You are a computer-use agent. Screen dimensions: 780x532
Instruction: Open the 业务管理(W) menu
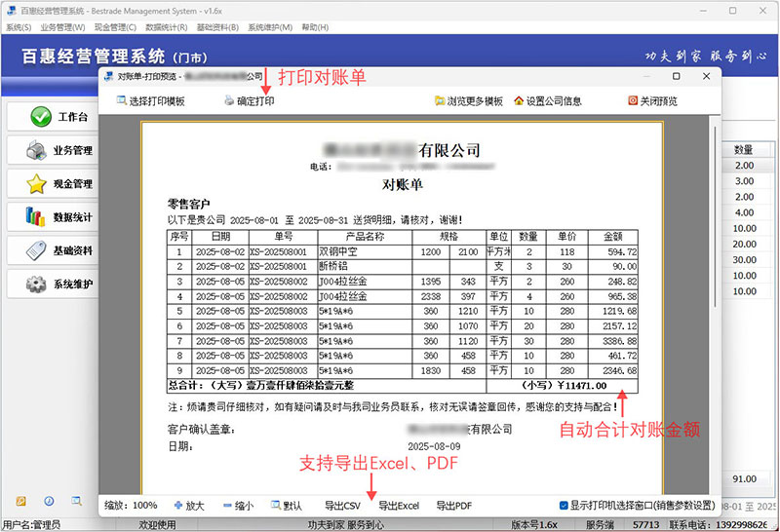(62, 27)
